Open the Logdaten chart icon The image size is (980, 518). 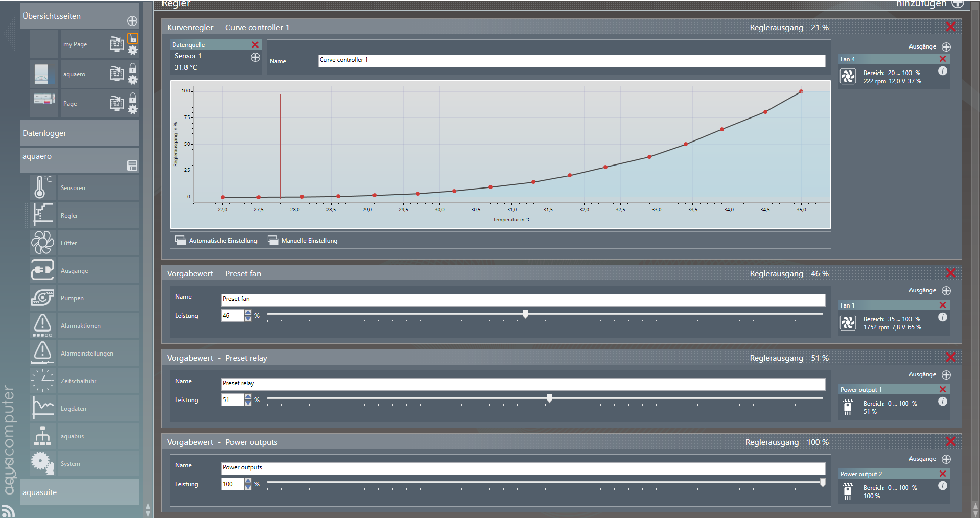pos(42,408)
